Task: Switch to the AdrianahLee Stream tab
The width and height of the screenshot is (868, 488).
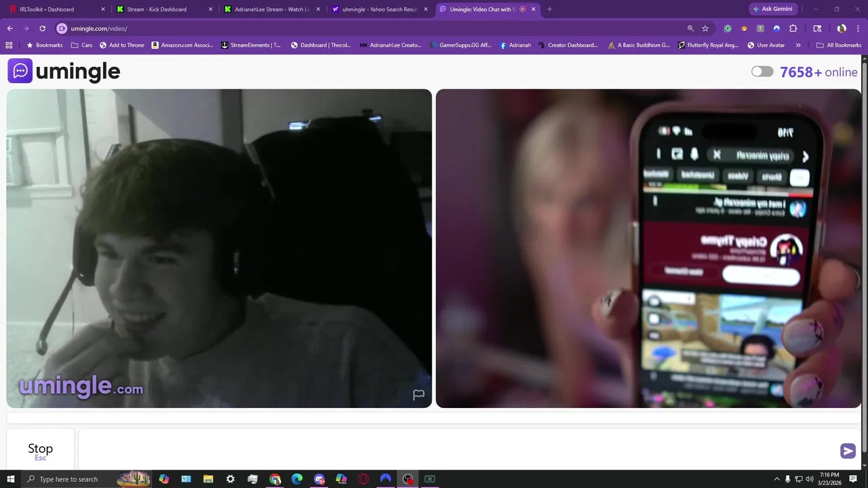Action: tap(271, 9)
